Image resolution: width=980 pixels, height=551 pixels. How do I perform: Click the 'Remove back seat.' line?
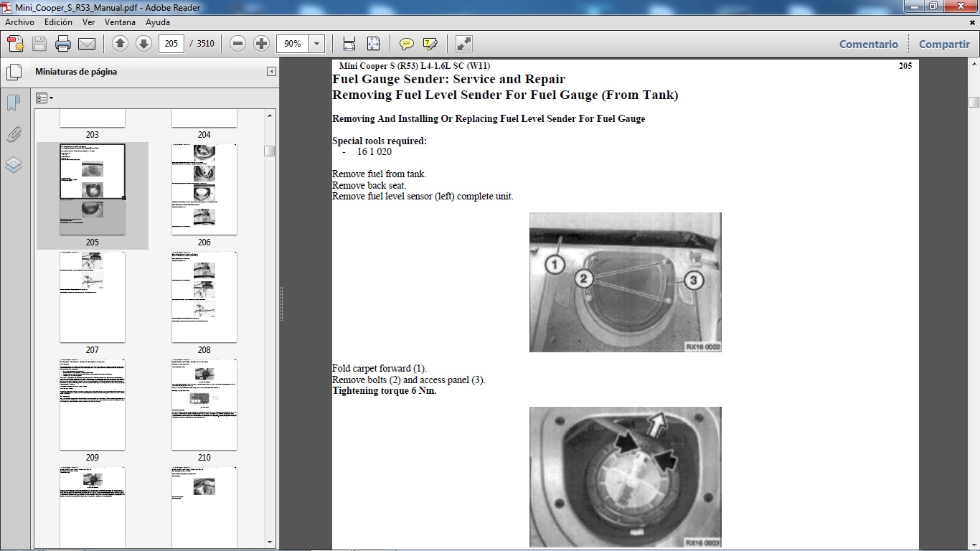point(369,185)
